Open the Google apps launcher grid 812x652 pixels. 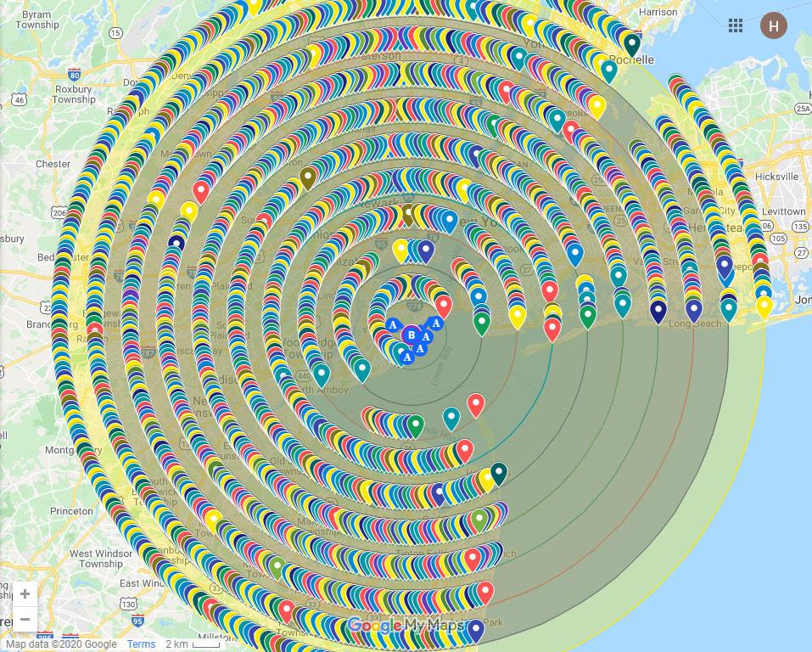[x=735, y=25]
